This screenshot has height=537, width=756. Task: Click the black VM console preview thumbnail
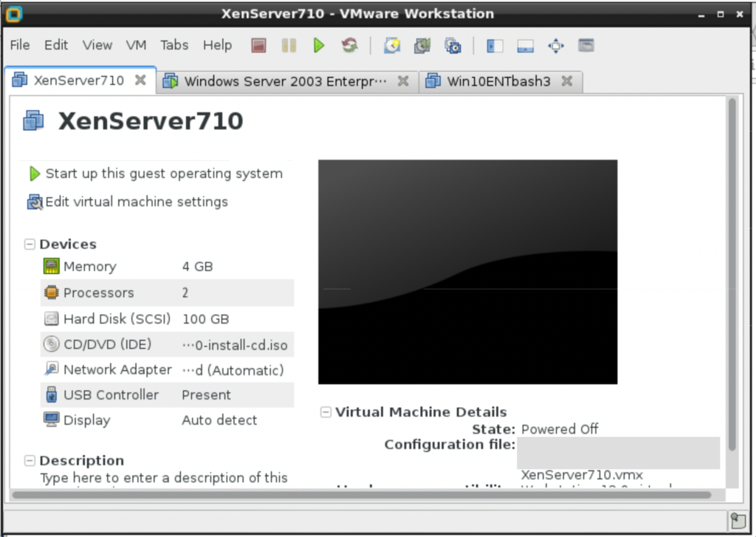(x=467, y=272)
